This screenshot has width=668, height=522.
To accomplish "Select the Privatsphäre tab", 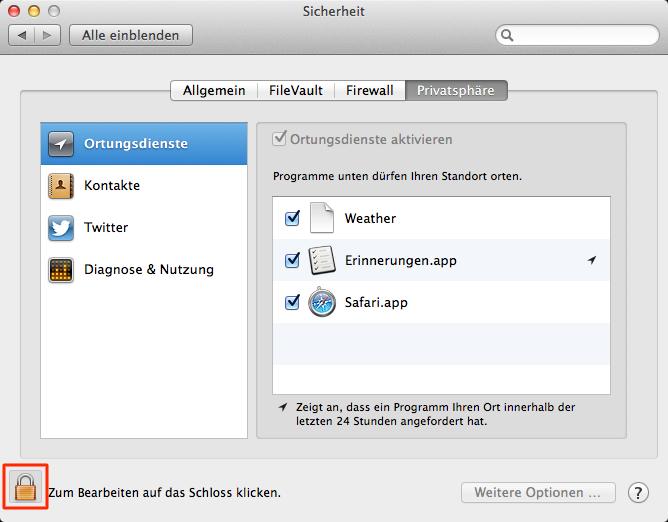I will (456, 90).
